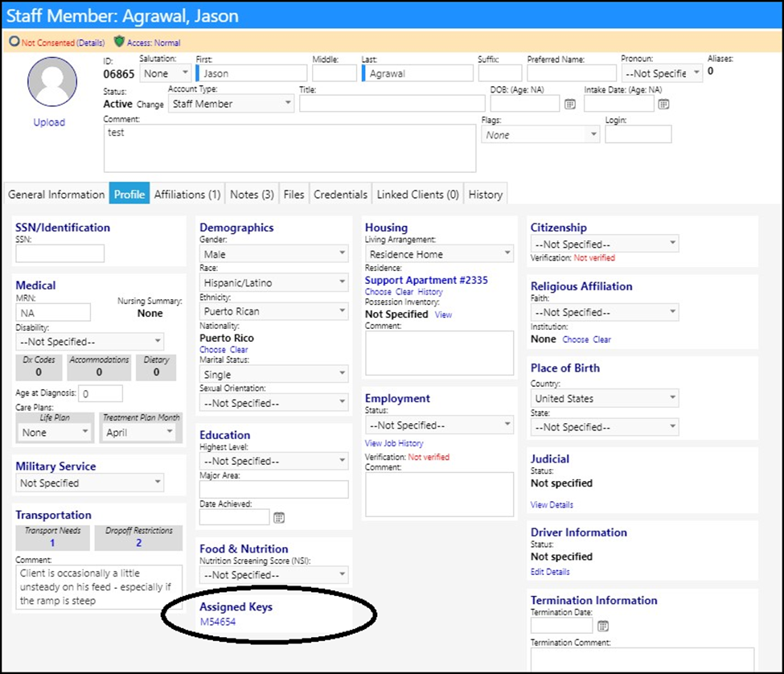This screenshot has width=784, height=674.
Task: Open the Credentials tab
Action: pyautogui.click(x=340, y=194)
